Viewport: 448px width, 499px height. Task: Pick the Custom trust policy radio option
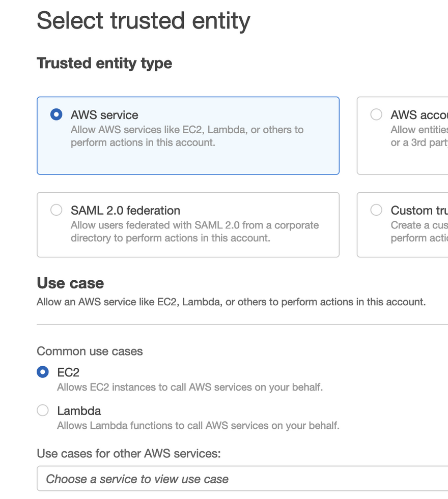point(376,210)
